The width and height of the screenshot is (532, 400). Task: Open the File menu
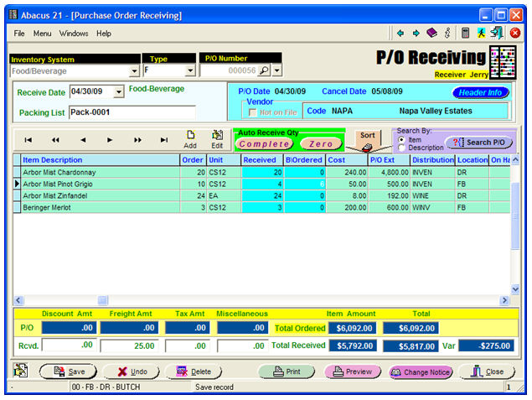click(19, 34)
